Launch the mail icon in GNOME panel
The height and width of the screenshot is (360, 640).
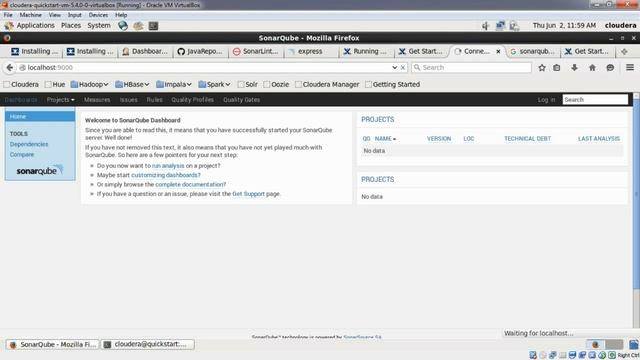(x=138, y=26)
